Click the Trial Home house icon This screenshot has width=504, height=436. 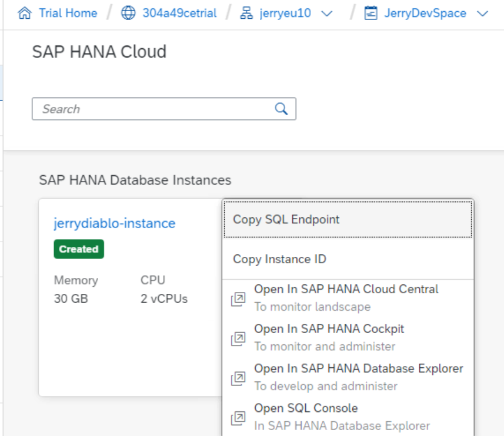[24, 14]
